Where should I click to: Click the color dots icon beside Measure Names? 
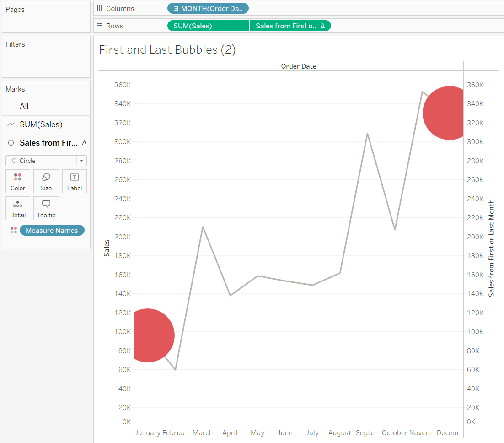14,230
